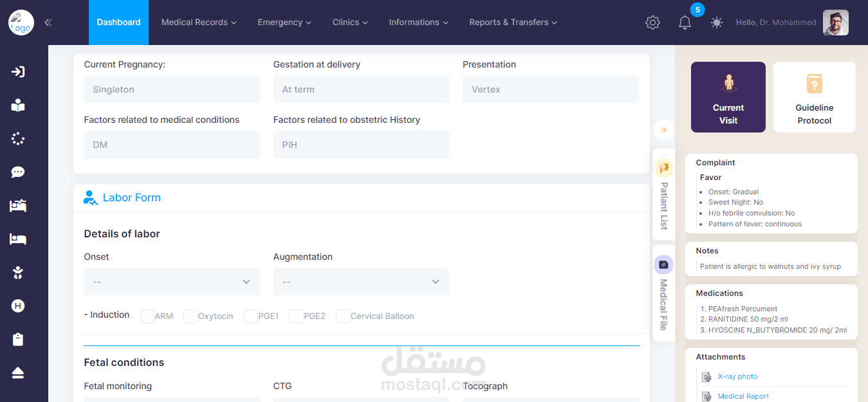Expand the Medical Records menu
The image size is (868, 402).
(199, 23)
